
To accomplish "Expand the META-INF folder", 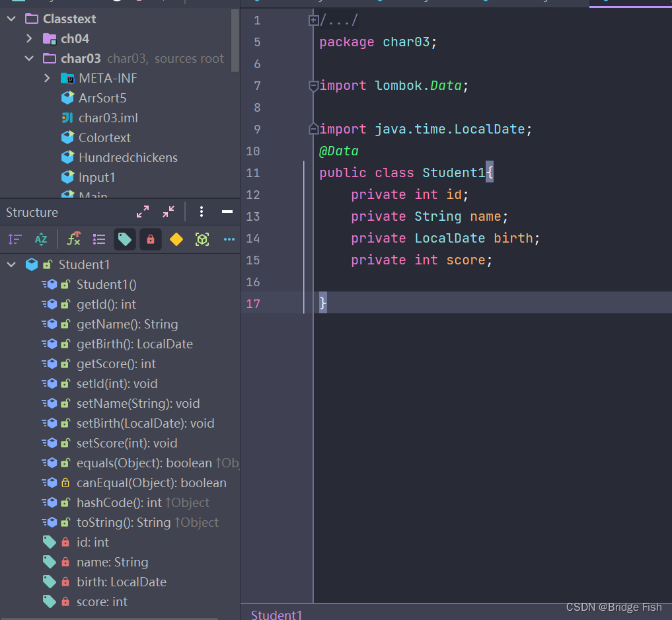I will [46, 78].
